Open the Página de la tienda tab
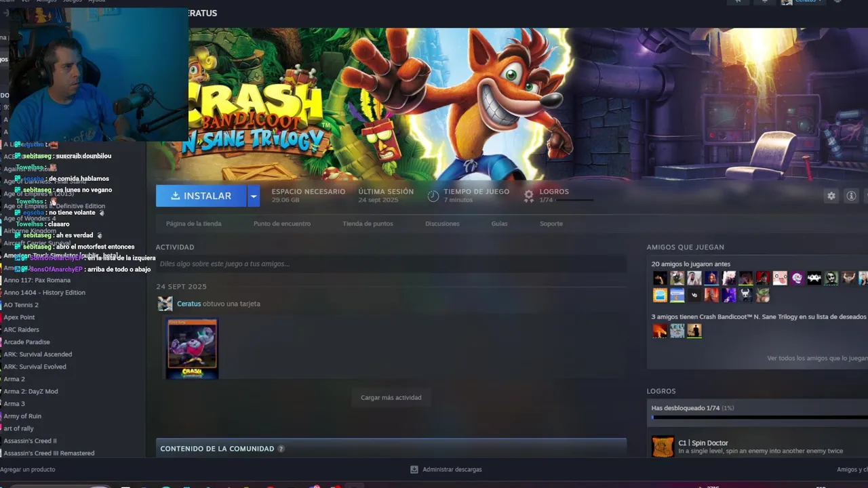868x488 pixels. pyautogui.click(x=193, y=224)
